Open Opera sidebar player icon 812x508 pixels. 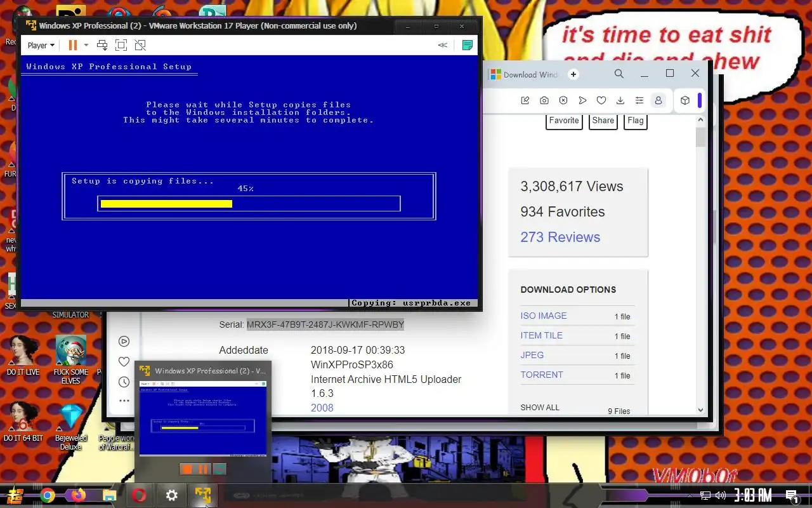click(124, 341)
